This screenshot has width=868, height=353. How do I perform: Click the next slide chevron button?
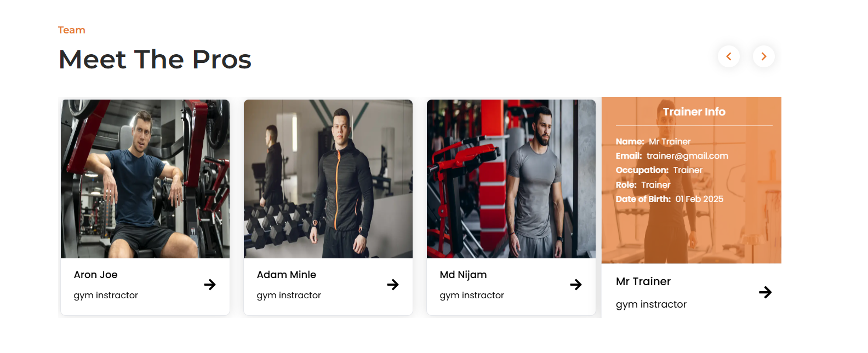(763, 56)
